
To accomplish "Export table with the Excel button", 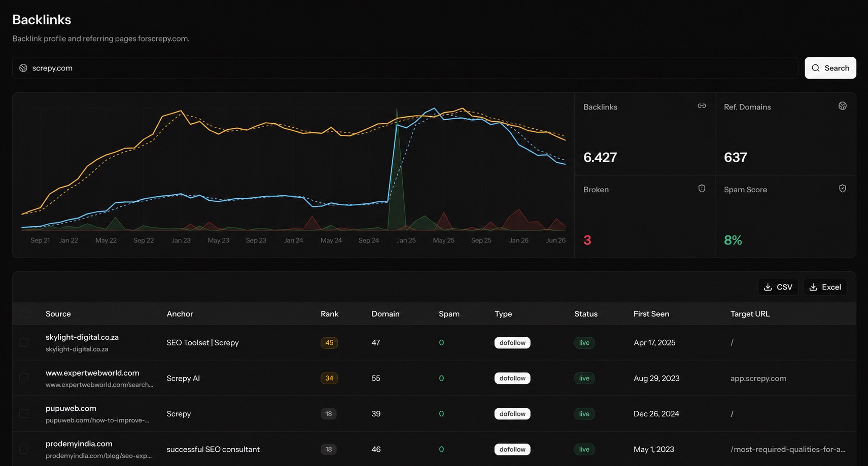I will click(x=825, y=287).
